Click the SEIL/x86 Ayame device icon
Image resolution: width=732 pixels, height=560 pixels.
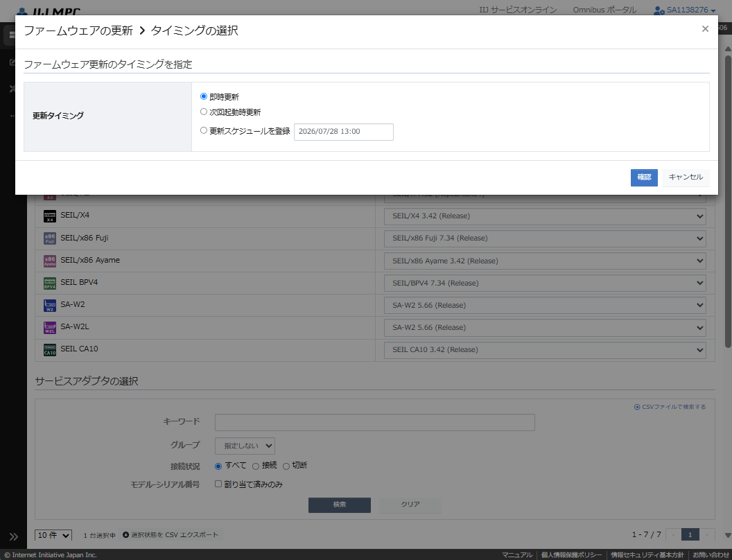[x=49, y=261]
